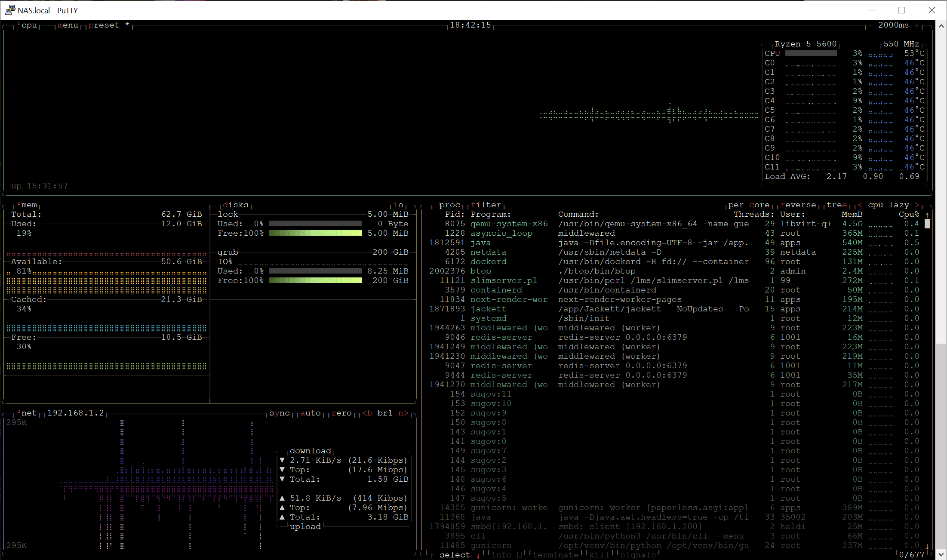The image size is (947, 560).
Task: Click the minus to decrease update interval
Action: (870, 25)
